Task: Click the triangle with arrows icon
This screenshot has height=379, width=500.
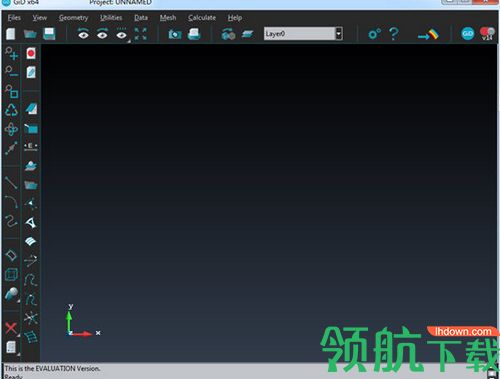Action: point(31,203)
